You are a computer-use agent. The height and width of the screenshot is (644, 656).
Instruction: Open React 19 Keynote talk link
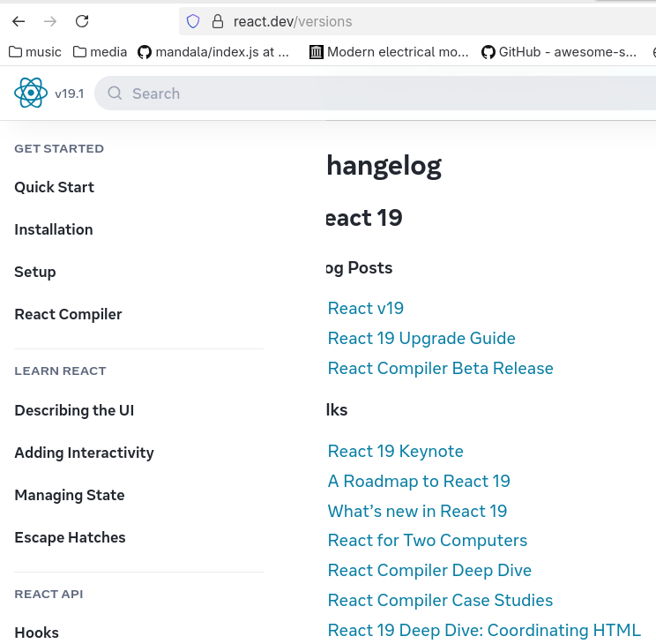(x=396, y=452)
